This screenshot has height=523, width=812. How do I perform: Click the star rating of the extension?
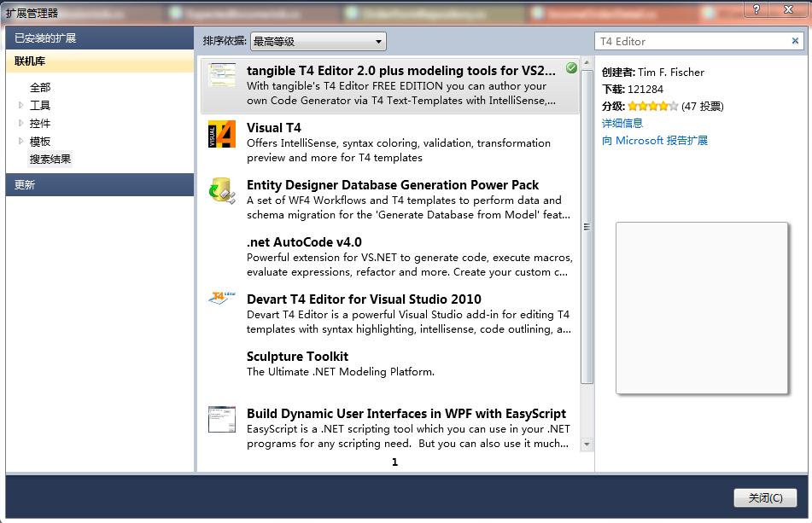[652, 106]
